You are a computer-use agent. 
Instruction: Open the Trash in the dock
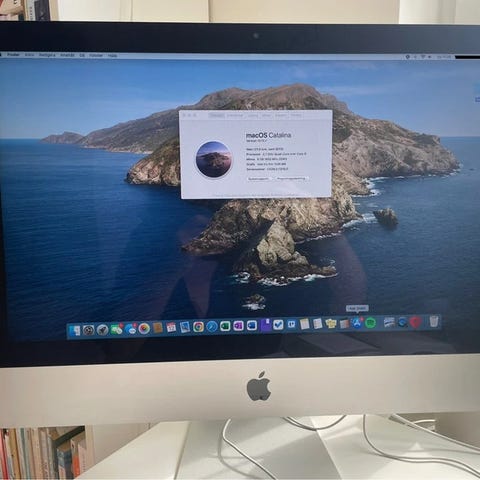[x=433, y=321]
